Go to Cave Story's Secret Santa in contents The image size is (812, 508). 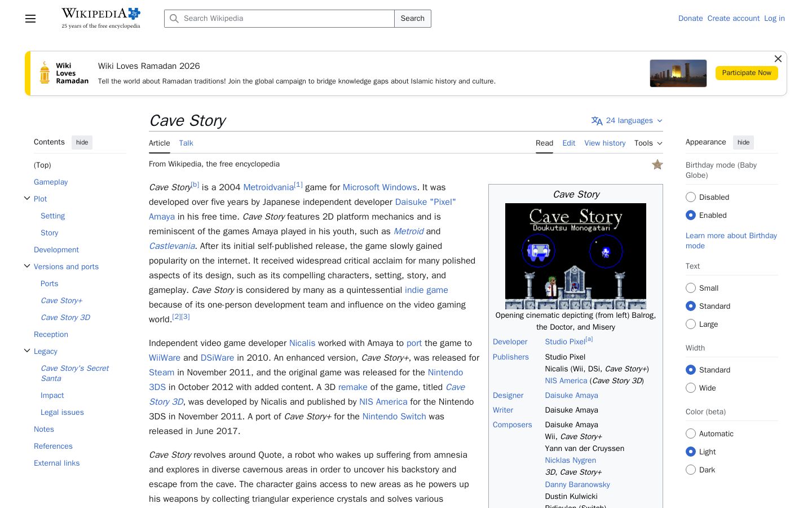pyautogui.click(x=74, y=373)
